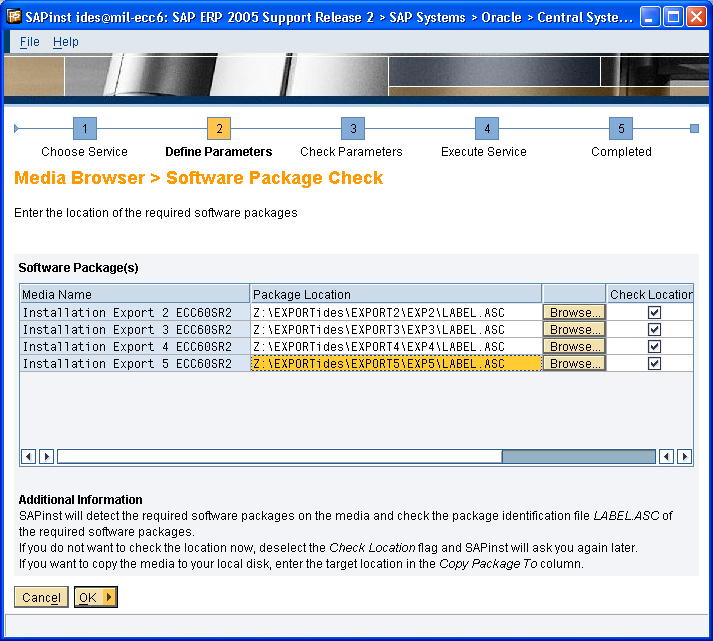Click step 3 Check Parameters icon

(351, 129)
